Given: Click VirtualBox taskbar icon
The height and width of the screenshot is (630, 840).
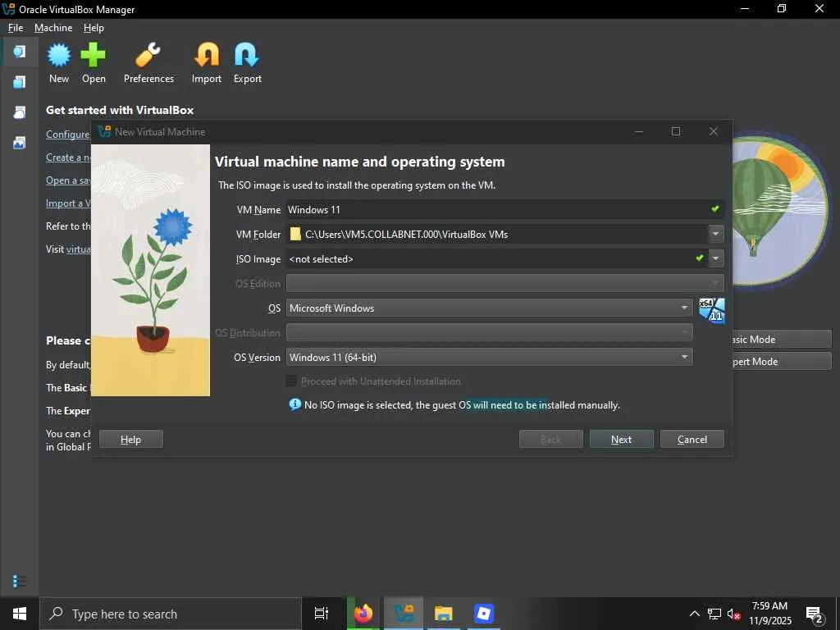Looking at the screenshot, I should click(x=404, y=614).
